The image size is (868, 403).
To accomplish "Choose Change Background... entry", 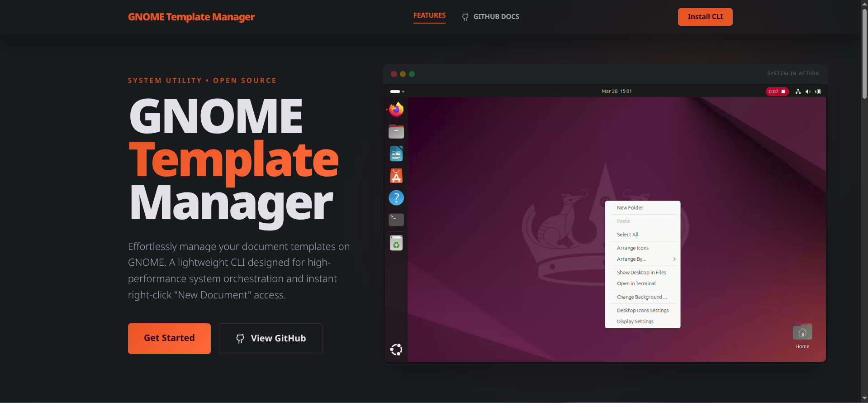I will pos(643,297).
